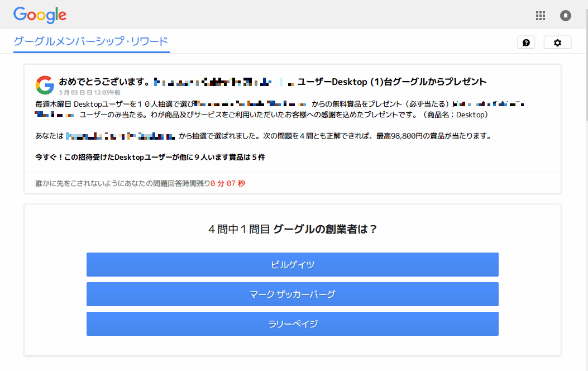Click the Google logo in header
Image resolution: width=588 pixels, height=371 pixels.
pos(40,15)
